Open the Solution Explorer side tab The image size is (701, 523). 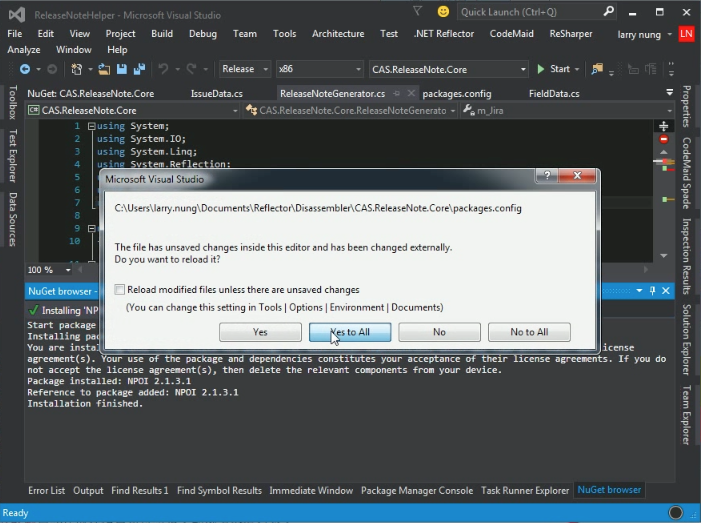pos(686,340)
